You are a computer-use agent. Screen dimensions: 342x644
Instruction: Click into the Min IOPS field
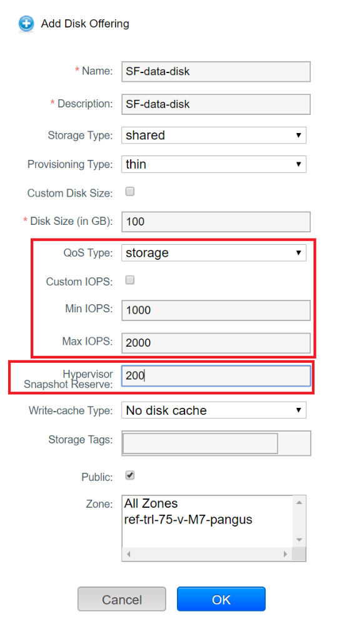[x=216, y=310]
